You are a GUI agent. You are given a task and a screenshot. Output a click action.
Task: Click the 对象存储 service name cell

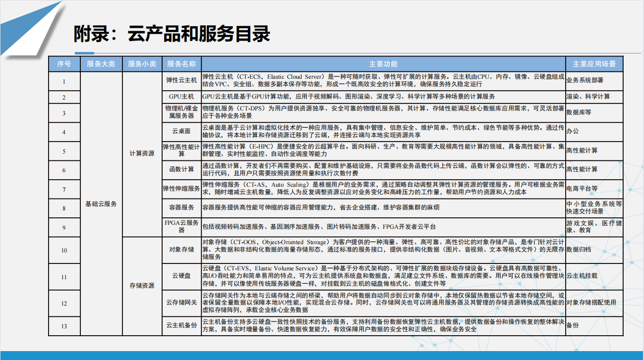click(x=181, y=249)
